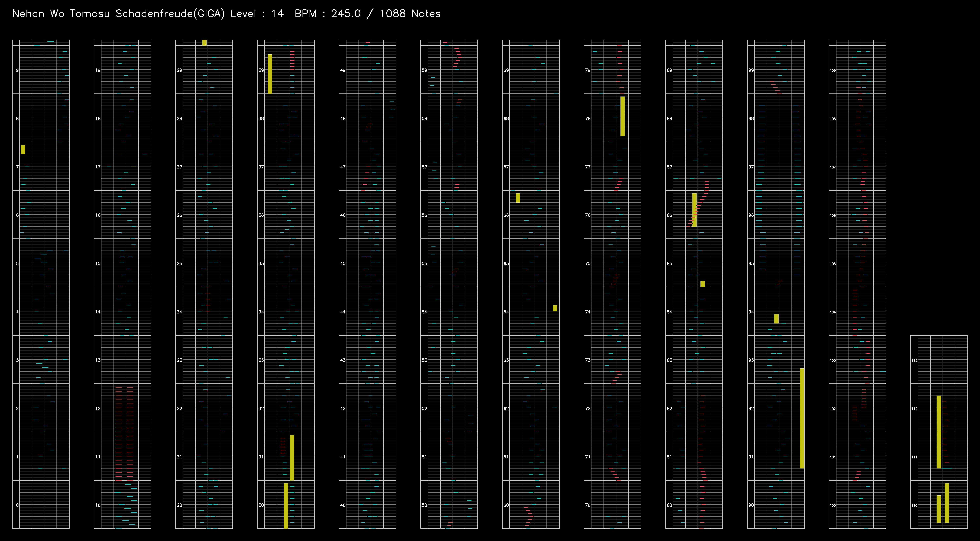Click measure number 40 label
This screenshot has width=980, height=541.
pos(343,505)
